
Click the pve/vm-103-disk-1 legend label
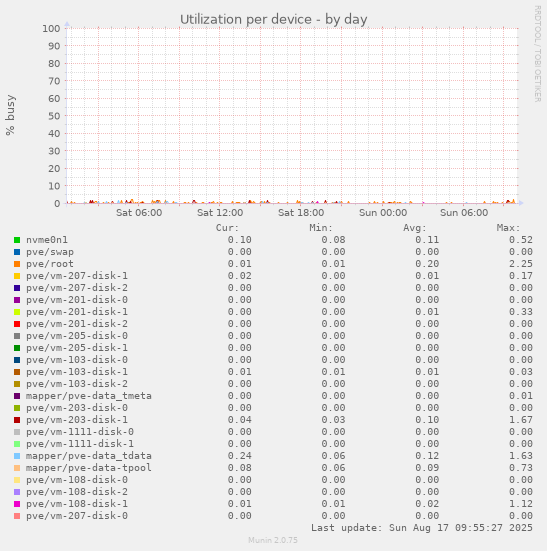pyautogui.click(x=77, y=372)
